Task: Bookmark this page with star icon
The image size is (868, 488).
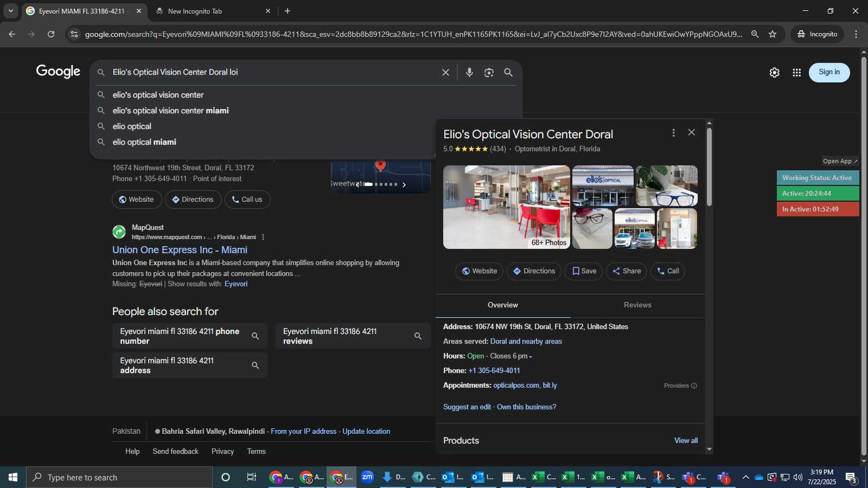Action: click(x=773, y=34)
